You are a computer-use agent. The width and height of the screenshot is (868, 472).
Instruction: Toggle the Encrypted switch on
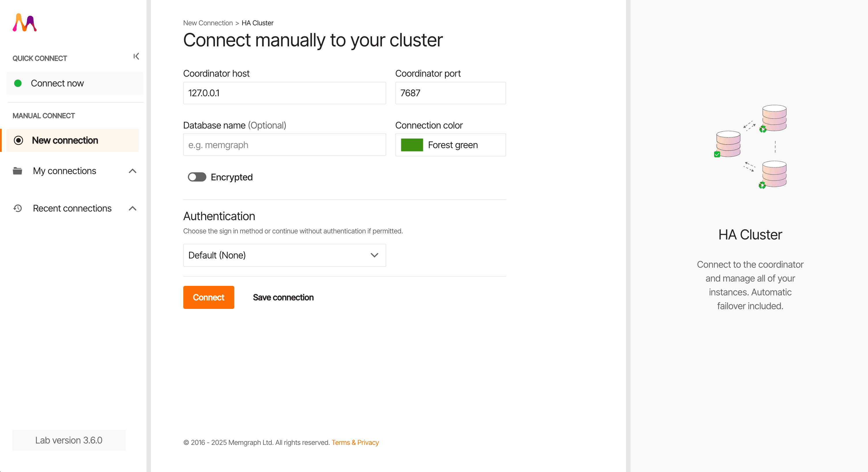click(x=197, y=177)
